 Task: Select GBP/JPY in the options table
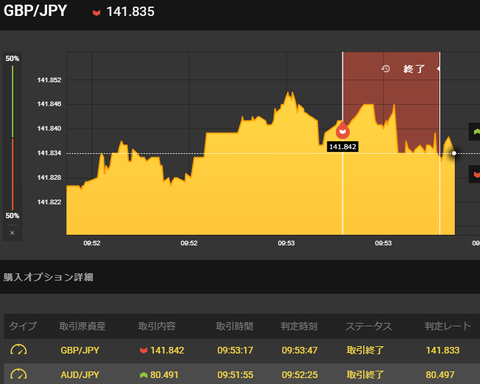[80, 350]
